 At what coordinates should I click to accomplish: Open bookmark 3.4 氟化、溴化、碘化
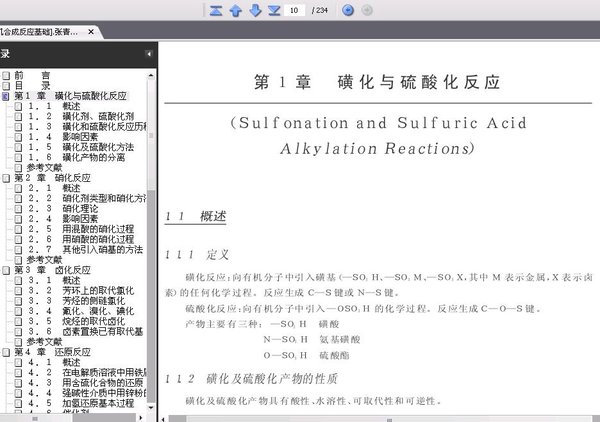click(x=81, y=311)
